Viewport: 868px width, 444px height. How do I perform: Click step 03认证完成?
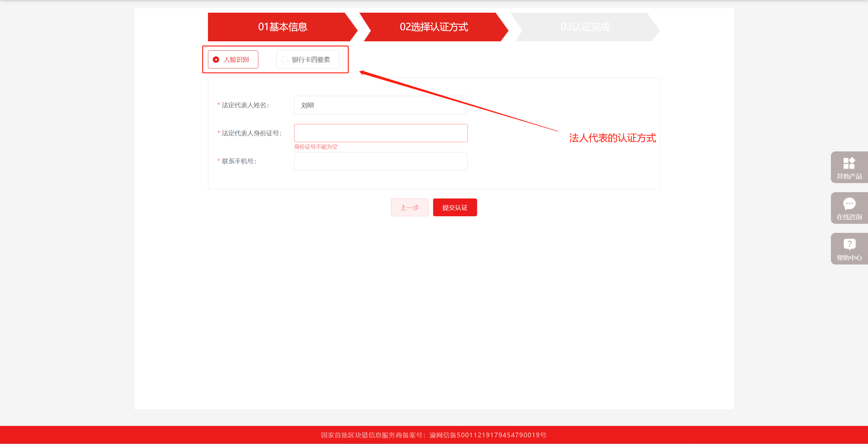[x=585, y=27]
